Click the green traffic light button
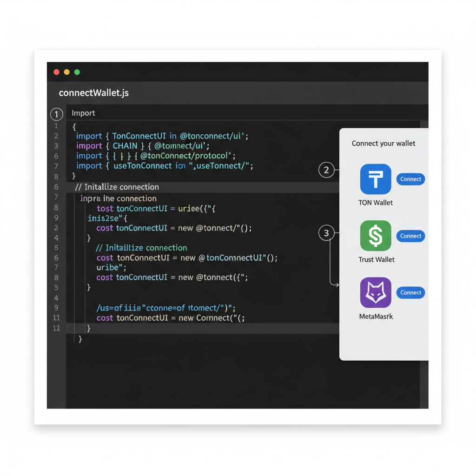This screenshot has height=476, width=476. (77, 72)
